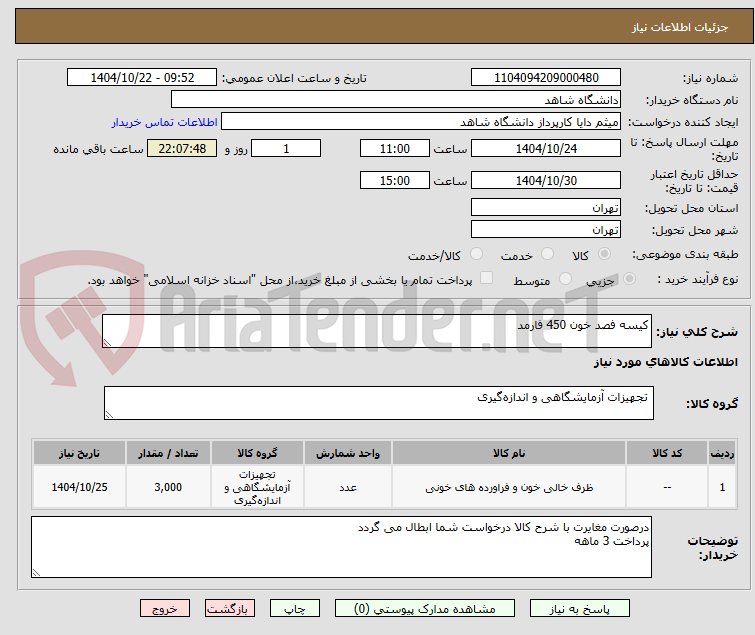Screen dimensions: 755x635
Task: Click the need date cell 1404/10/25
Action: pos(79,487)
